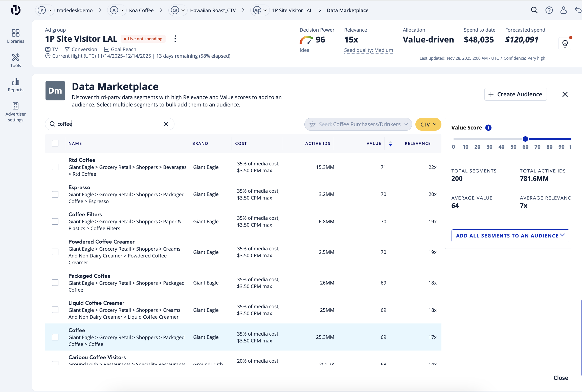The width and height of the screenshot is (582, 392).
Task: Click the Create Audience button
Action: [516, 94]
